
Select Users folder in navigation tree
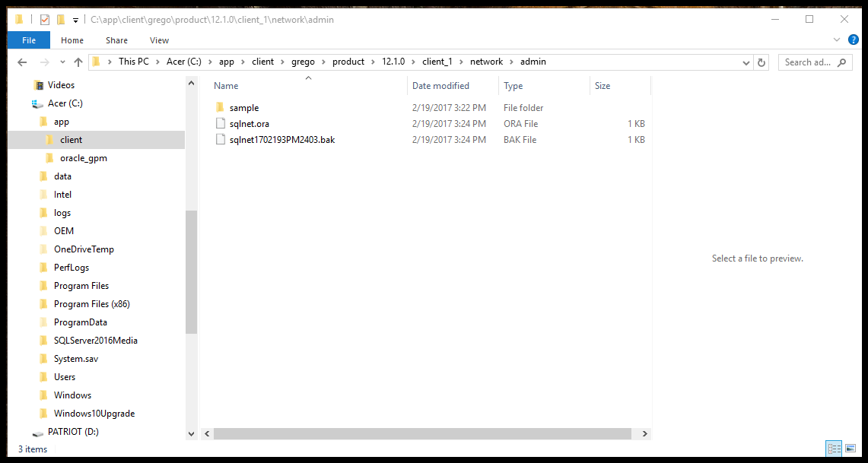point(64,377)
